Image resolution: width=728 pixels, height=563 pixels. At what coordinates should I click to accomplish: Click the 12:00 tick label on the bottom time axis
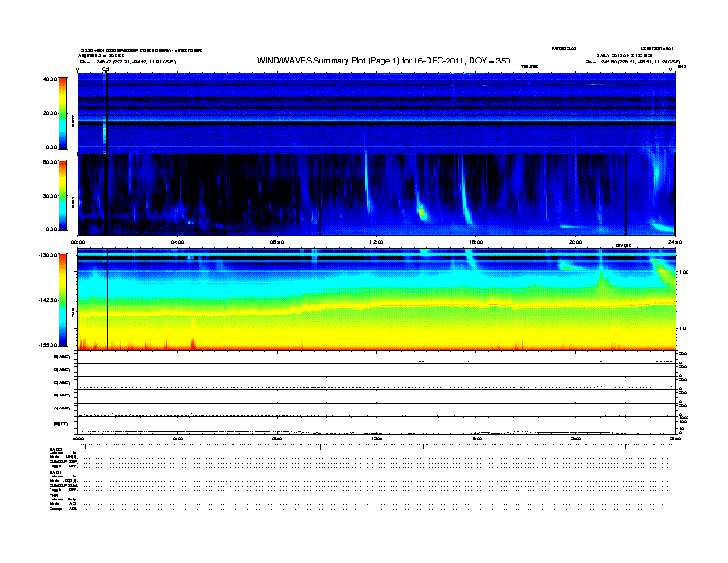point(377,439)
